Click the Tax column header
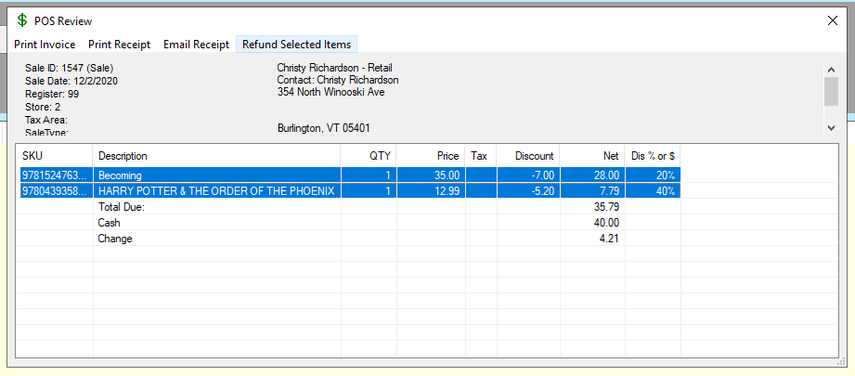The height and width of the screenshot is (376, 855). [x=481, y=156]
